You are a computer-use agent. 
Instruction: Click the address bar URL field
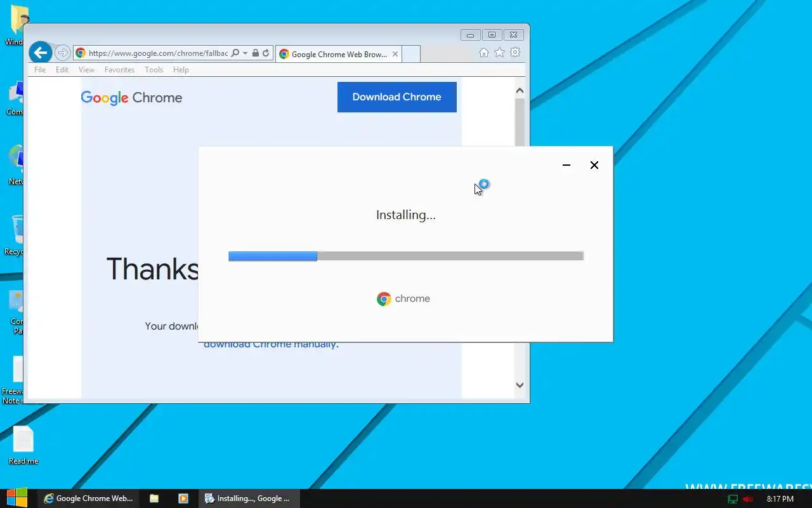click(158, 53)
